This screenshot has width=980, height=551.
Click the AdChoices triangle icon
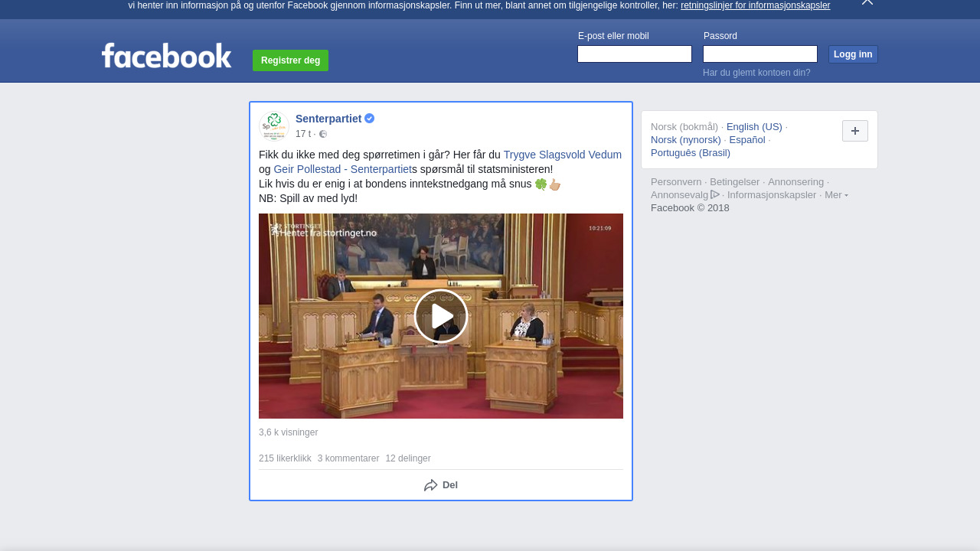(715, 194)
